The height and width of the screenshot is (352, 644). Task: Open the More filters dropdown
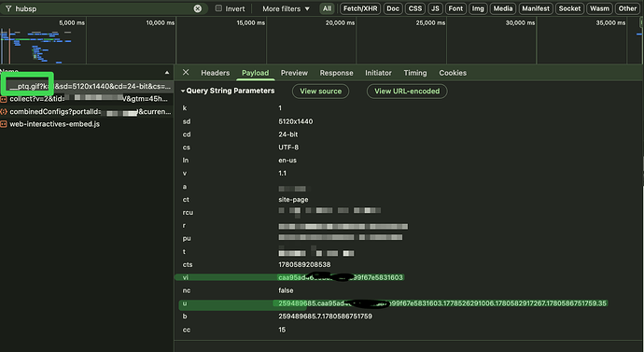(286, 8)
